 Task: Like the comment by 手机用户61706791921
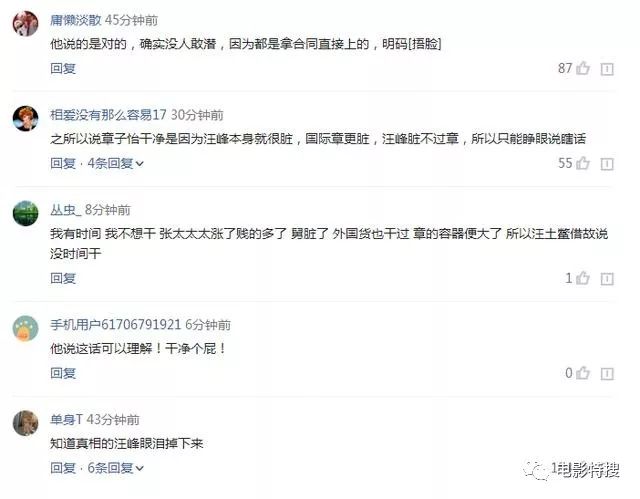coord(583,373)
